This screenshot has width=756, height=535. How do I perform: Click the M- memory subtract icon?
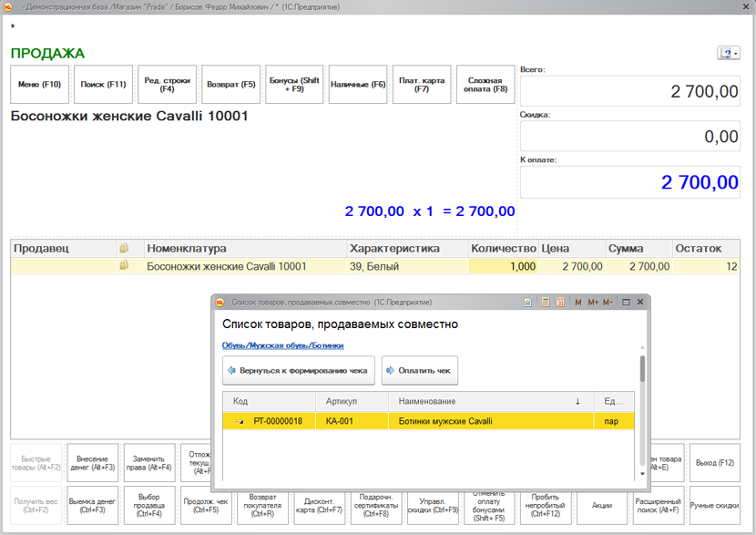click(x=608, y=302)
